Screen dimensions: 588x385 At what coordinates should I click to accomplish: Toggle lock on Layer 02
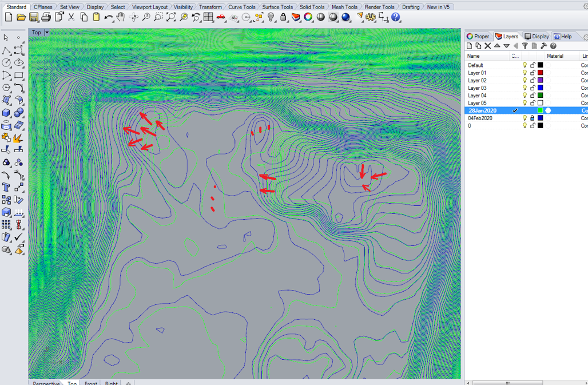tap(533, 80)
